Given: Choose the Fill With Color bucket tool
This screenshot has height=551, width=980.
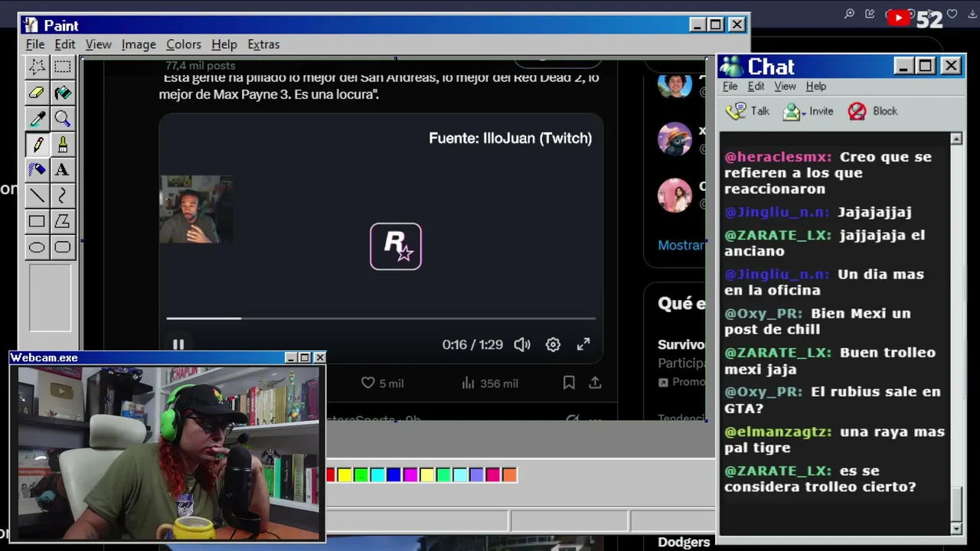Looking at the screenshot, I should [63, 93].
